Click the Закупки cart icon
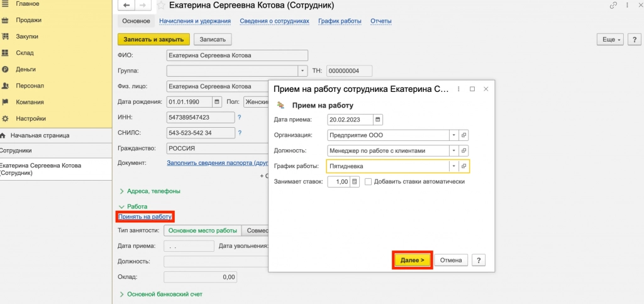The image size is (644, 304). [5, 37]
